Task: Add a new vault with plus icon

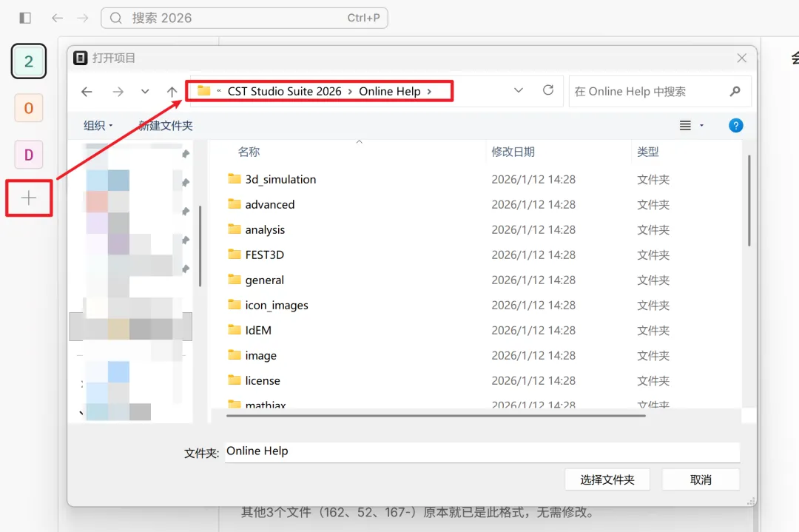Action: [x=29, y=198]
